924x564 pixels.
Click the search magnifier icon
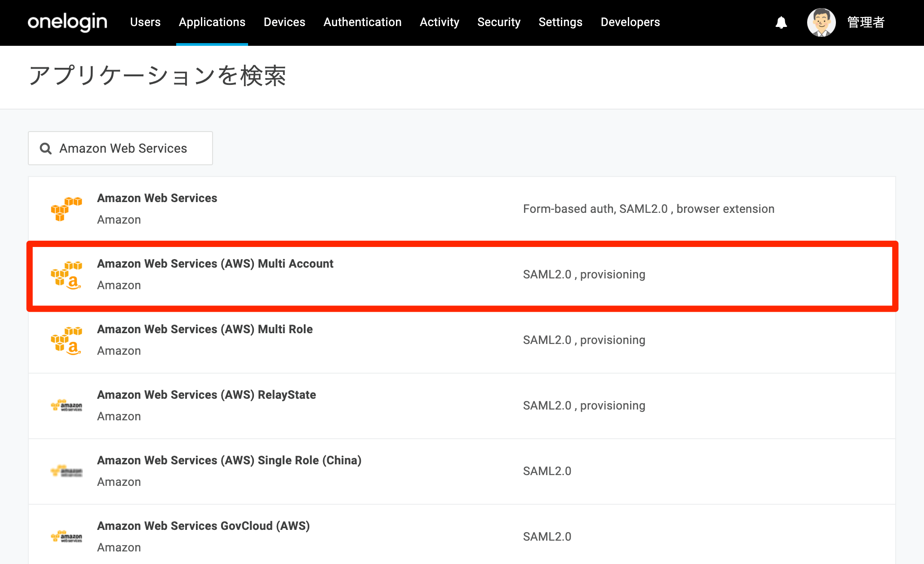[46, 148]
